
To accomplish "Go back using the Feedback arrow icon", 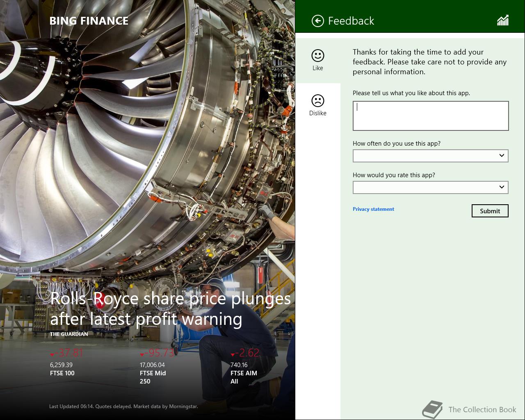I will click(x=318, y=21).
